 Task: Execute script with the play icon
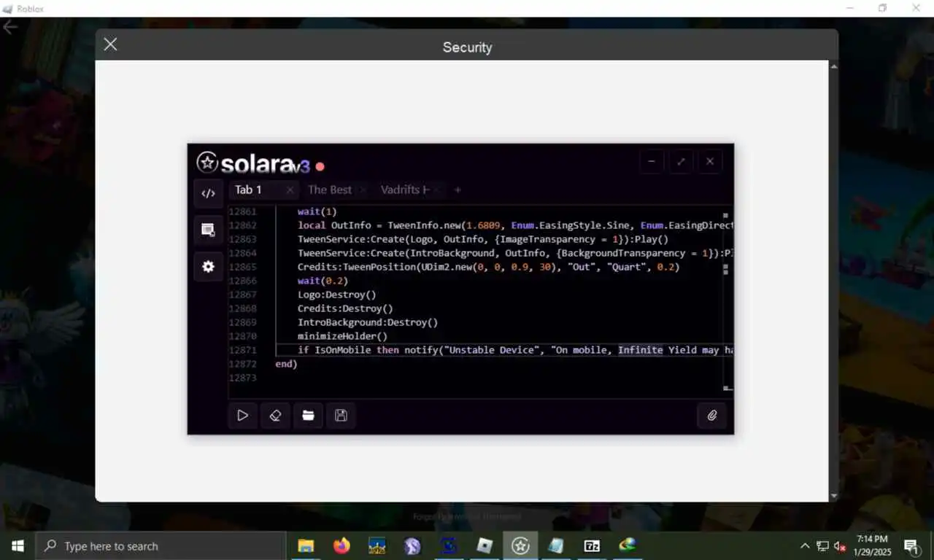pos(242,416)
